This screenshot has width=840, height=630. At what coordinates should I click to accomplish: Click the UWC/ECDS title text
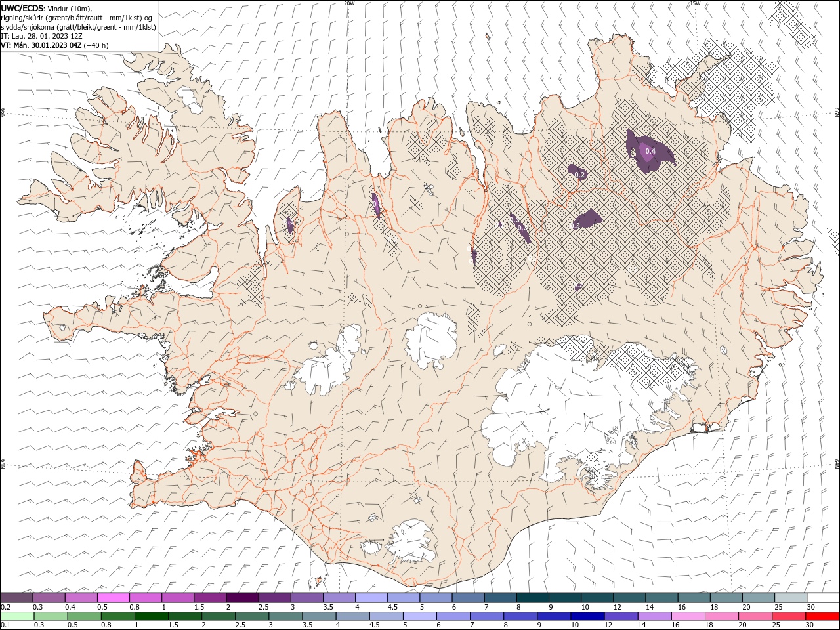pyautogui.click(x=22, y=8)
